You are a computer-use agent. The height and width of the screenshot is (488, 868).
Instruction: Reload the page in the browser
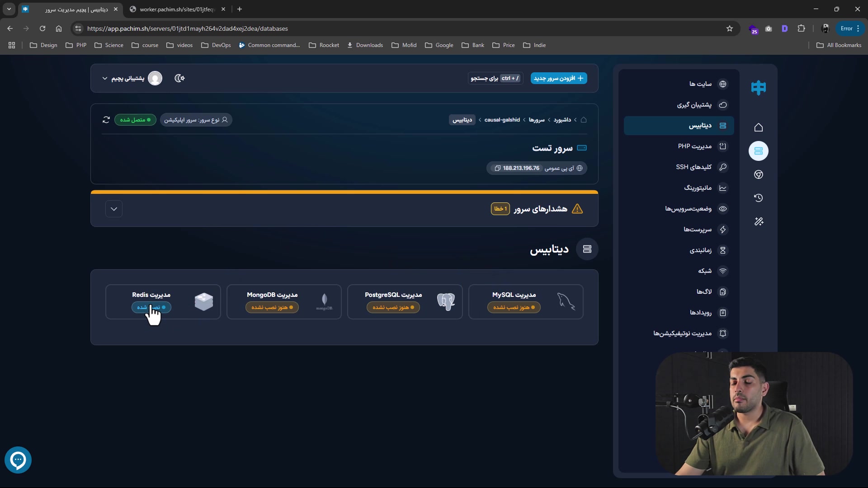(42, 28)
